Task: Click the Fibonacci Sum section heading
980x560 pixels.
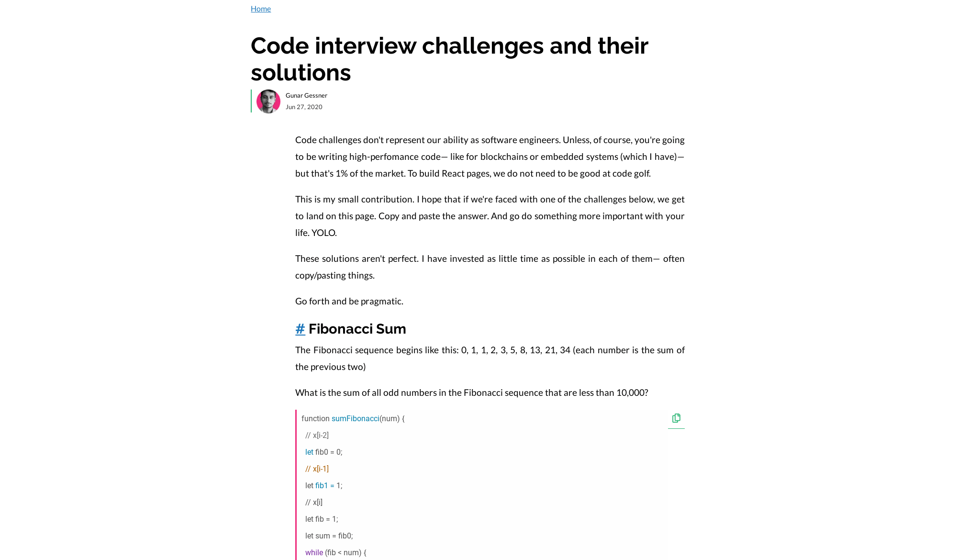Action: pos(357,329)
